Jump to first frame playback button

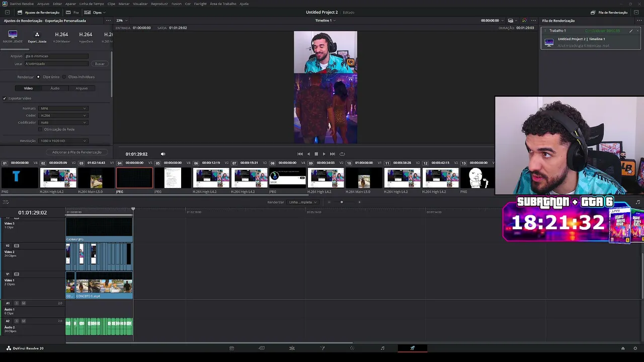(300, 154)
